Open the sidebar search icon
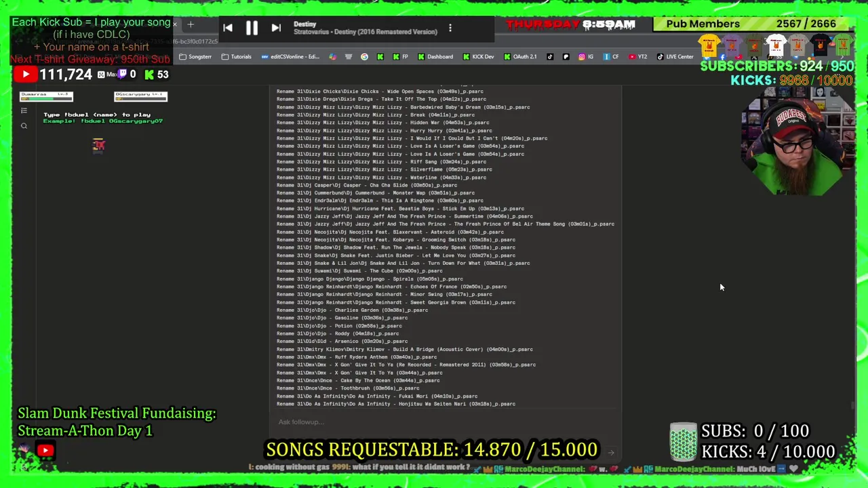Image resolution: width=868 pixels, height=488 pixels. tap(24, 126)
